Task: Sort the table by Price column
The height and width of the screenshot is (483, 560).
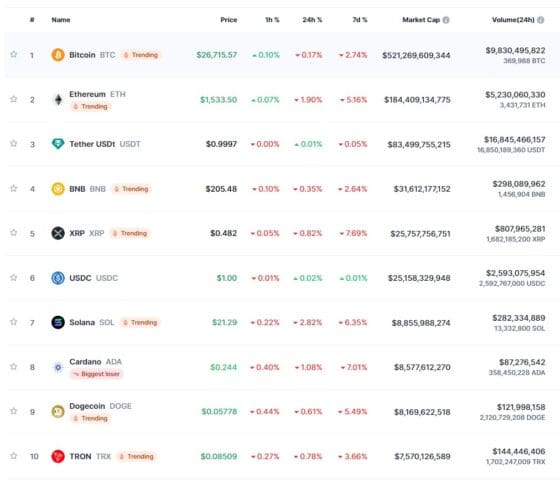Action: tap(229, 20)
